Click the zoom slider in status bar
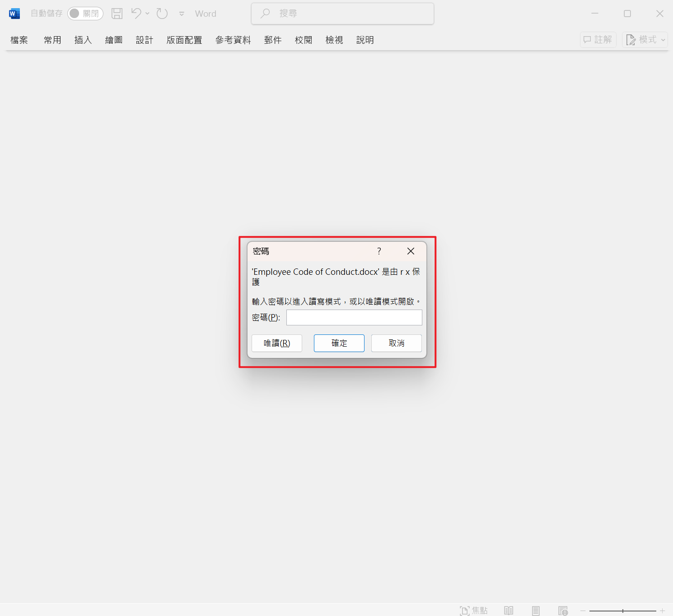 pos(623,611)
